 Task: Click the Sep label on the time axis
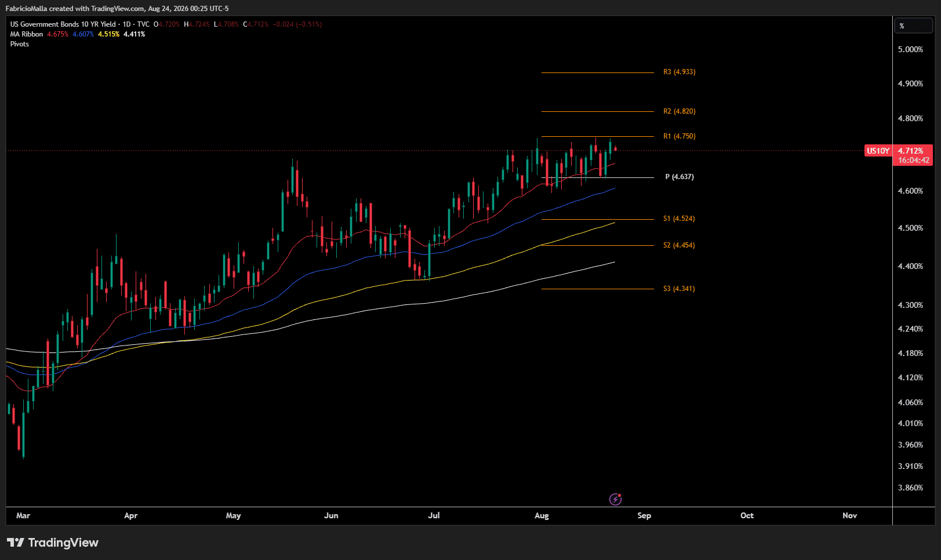pos(644,515)
